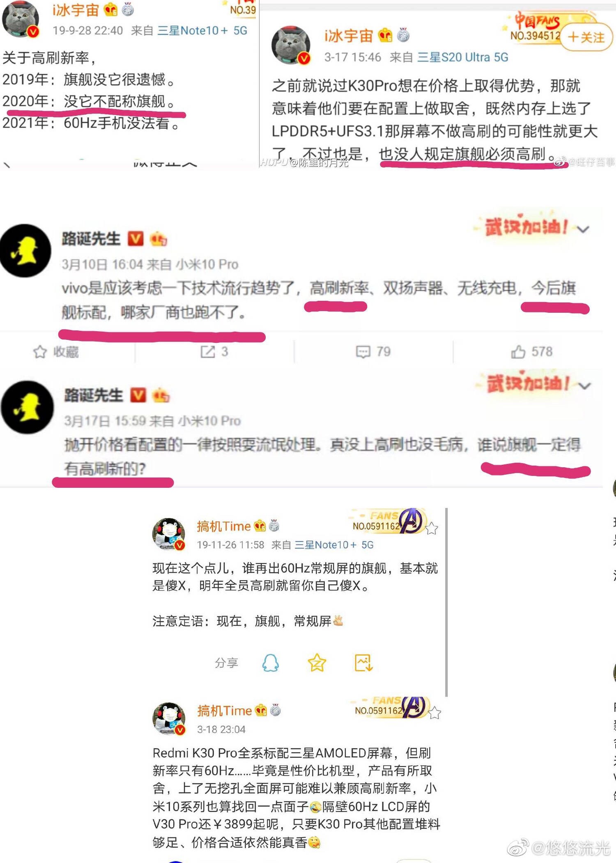Image resolution: width=616 pixels, height=863 pixels.
Task: Save image download icon
Action: tap(363, 662)
